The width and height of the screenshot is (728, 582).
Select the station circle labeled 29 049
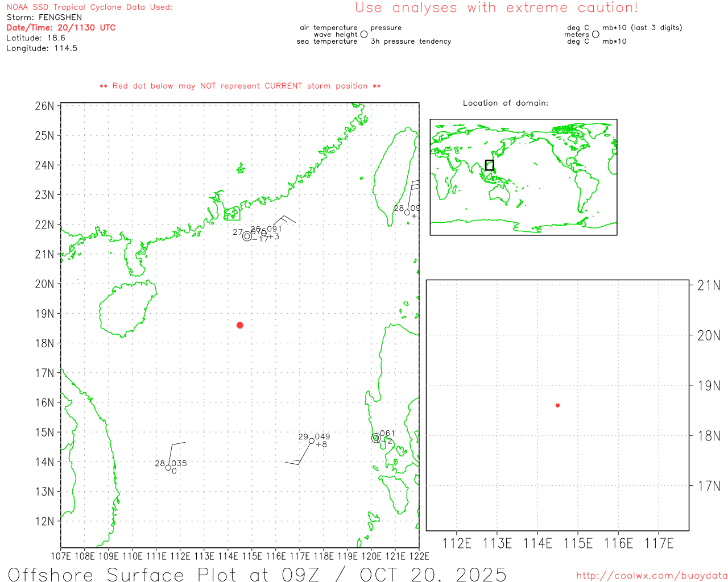(312, 441)
